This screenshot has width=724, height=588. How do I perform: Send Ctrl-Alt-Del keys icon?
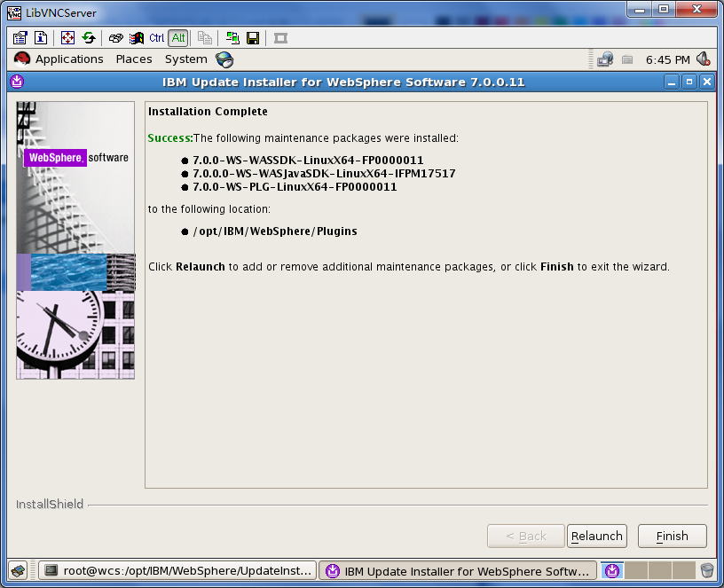pos(115,38)
